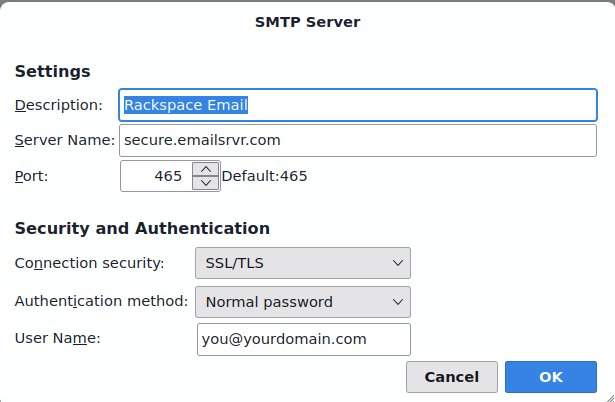
Task: Click the Settings heading
Action: pyautogui.click(x=53, y=71)
